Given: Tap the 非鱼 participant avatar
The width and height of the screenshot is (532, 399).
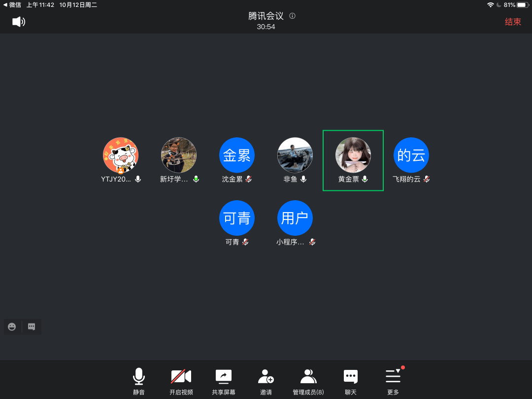Looking at the screenshot, I should point(295,155).
